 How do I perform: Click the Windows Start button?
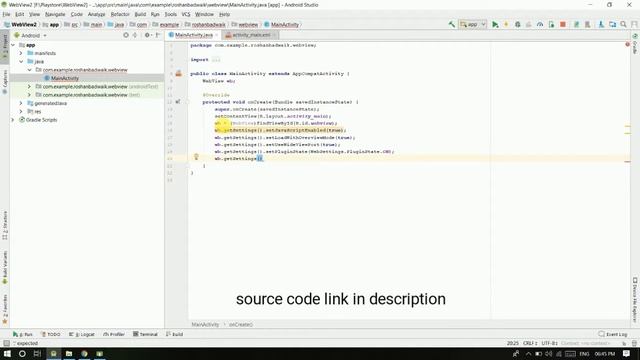tap(7, 353)
